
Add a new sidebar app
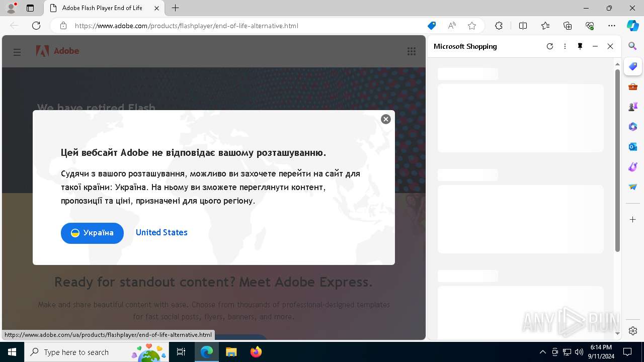(633, 220)
